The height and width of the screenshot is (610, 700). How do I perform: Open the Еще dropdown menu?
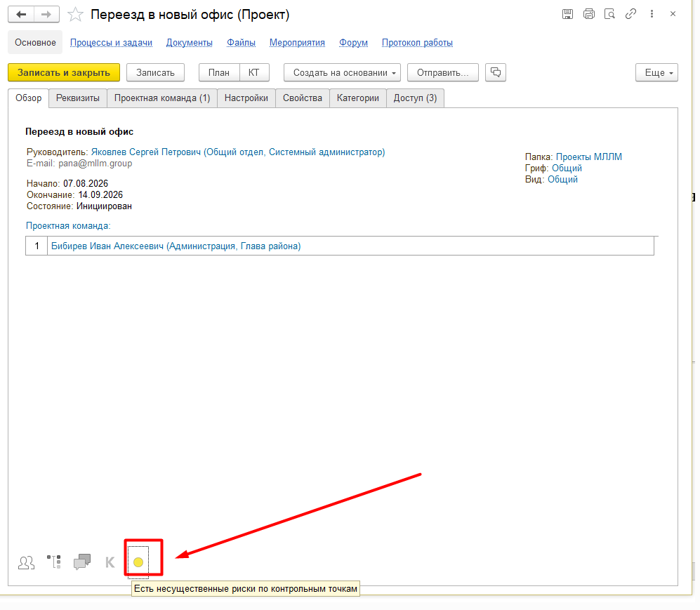[x=656, y=73]
